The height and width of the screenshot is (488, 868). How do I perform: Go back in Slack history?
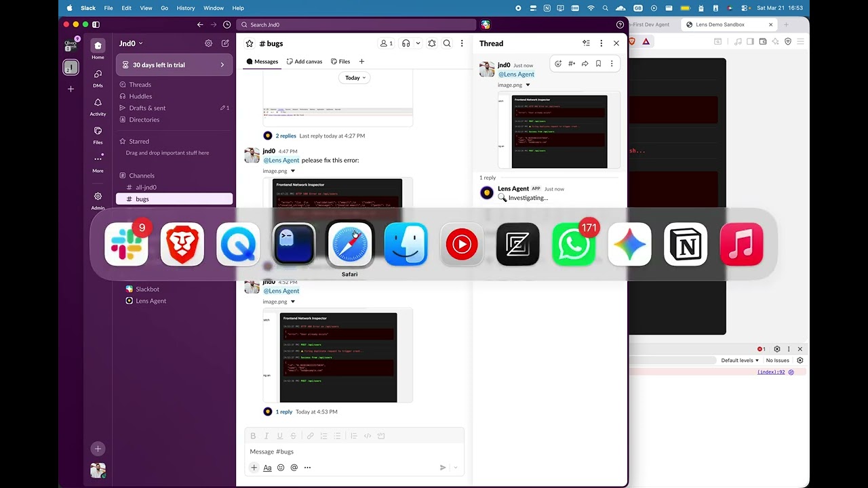pyautogui.click(x=200, y=25)
